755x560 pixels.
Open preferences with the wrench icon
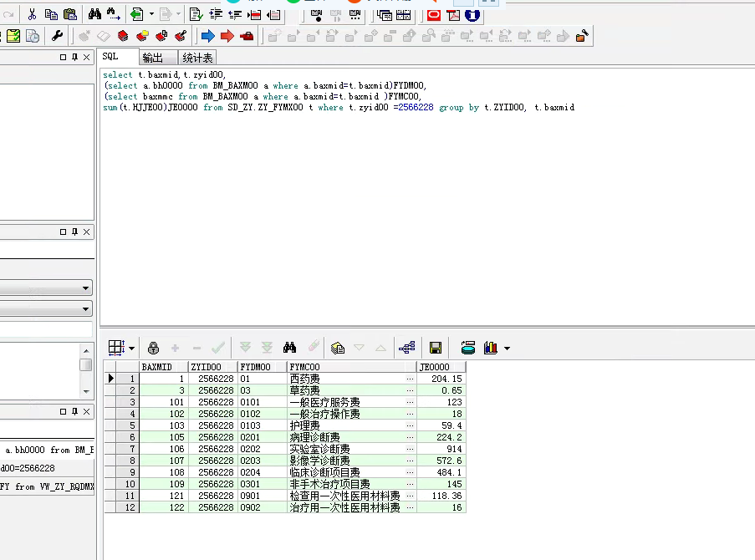point(57,36)
